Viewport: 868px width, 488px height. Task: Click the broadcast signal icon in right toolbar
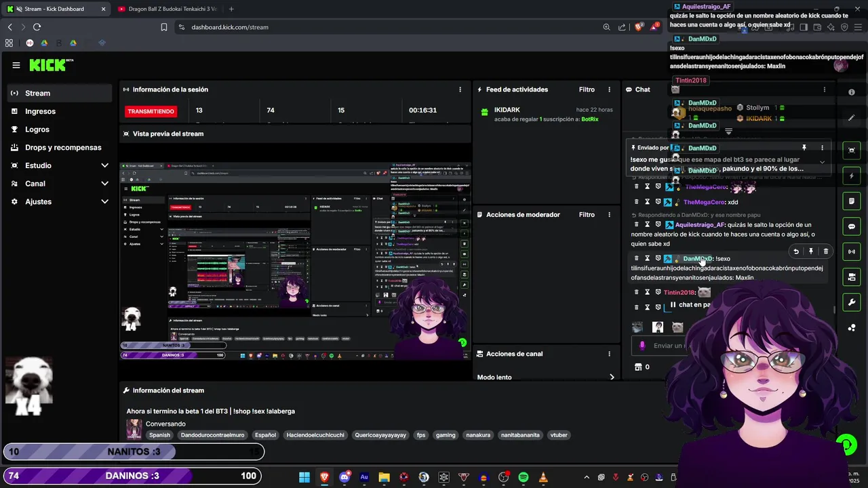tap(852, 251)
